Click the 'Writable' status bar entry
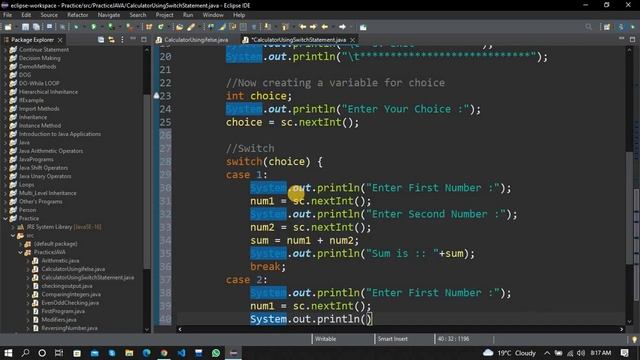Viewport: 640px width, 360px height. coord(325,339)
